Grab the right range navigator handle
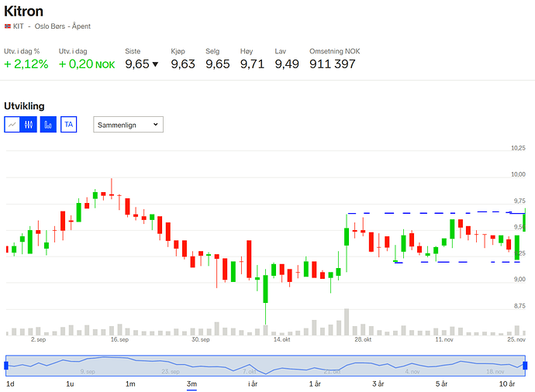The image size is (535, 392). point(525,366)
